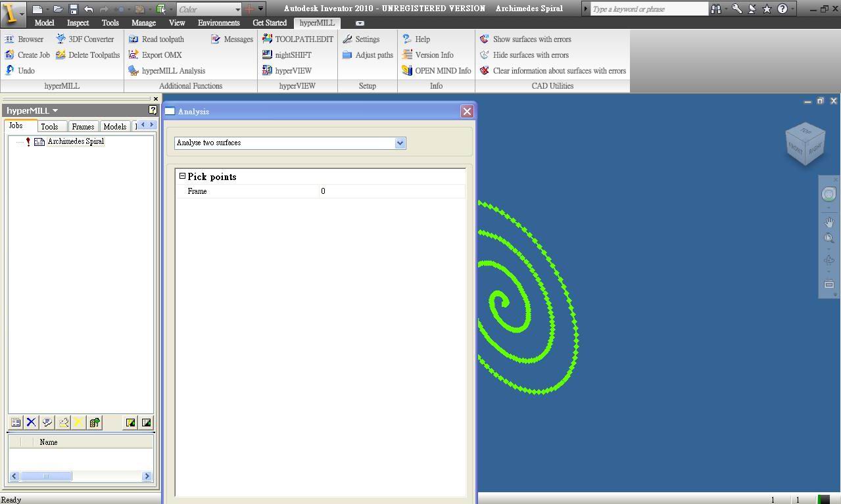Open quick access toolbar customize arrow
This screenshot has height=504, width=841.
click(260, 9)
